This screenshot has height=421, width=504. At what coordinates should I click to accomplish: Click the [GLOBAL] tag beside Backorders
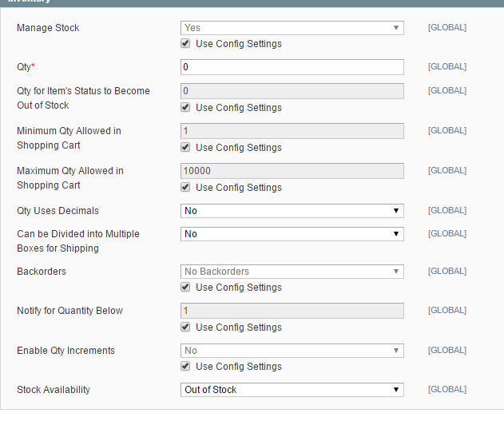pos(447,272)
